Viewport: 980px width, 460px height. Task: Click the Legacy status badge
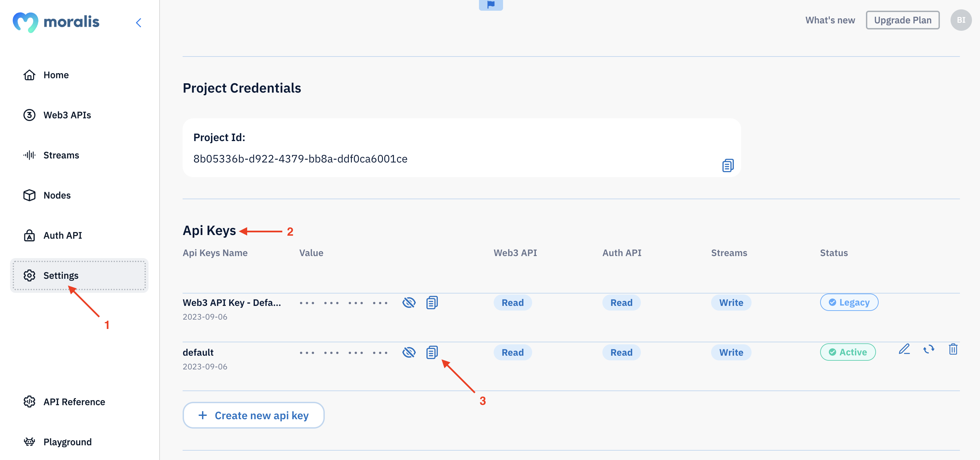click(x=849, y=302)
